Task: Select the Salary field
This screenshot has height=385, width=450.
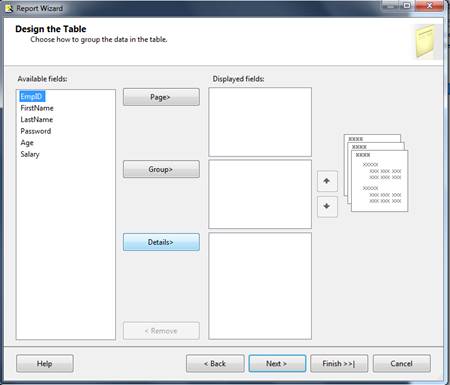Action: (x=30, y=154)
